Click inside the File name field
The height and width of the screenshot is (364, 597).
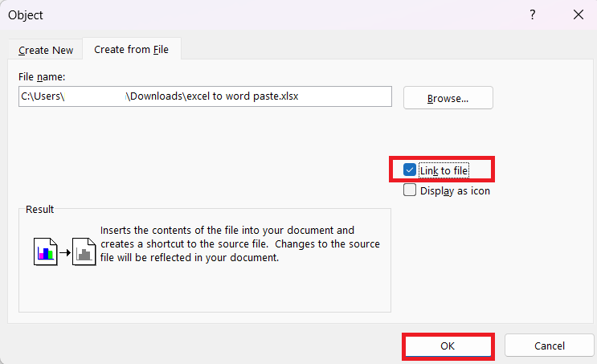point(205,96)
